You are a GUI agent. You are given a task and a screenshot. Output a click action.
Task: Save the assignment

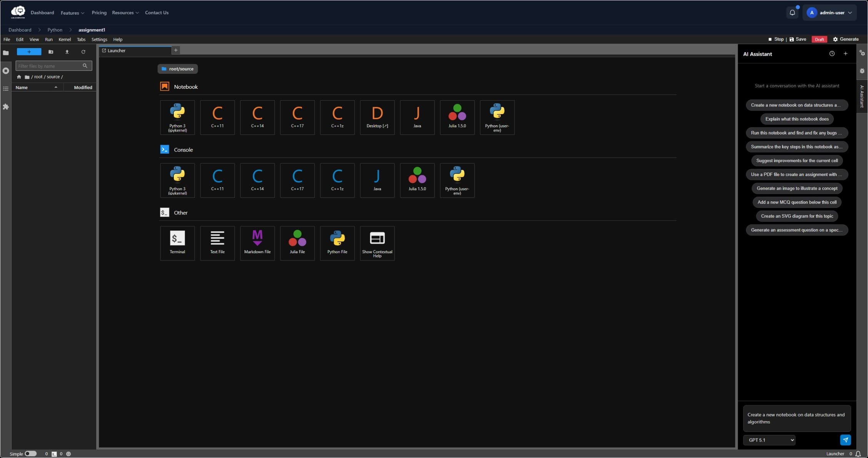[x=798, y=39]
